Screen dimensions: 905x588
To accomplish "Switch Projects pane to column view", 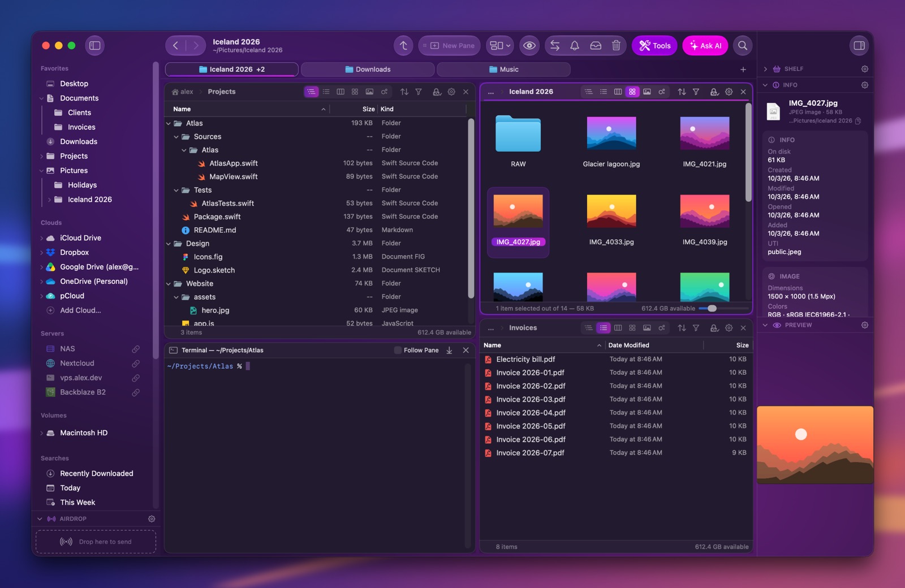I will click(341, 92).
